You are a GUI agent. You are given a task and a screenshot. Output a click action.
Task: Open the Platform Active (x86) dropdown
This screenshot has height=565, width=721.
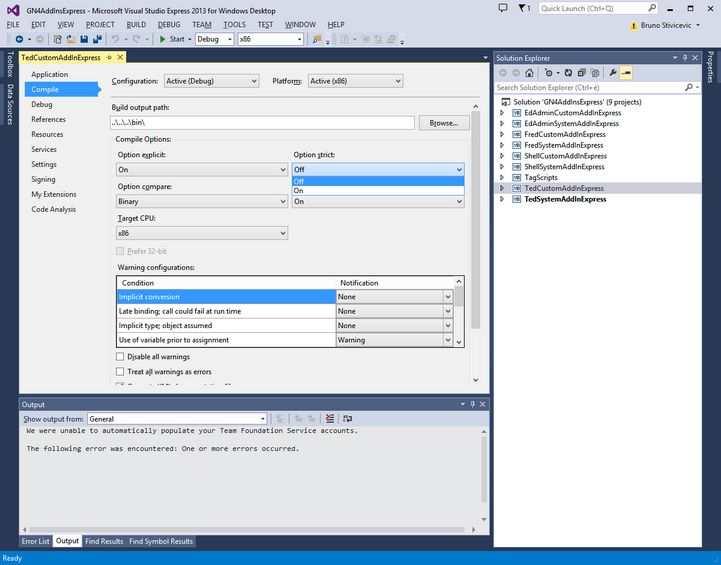[x=355, y=81]
